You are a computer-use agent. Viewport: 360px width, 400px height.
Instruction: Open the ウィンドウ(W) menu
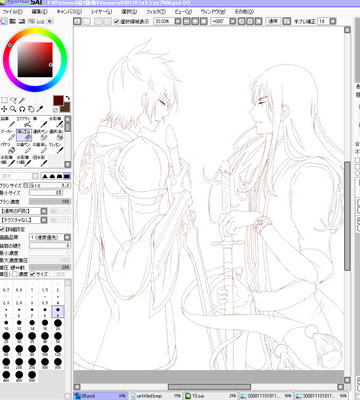pyautogui.click(x=213, y=12)
